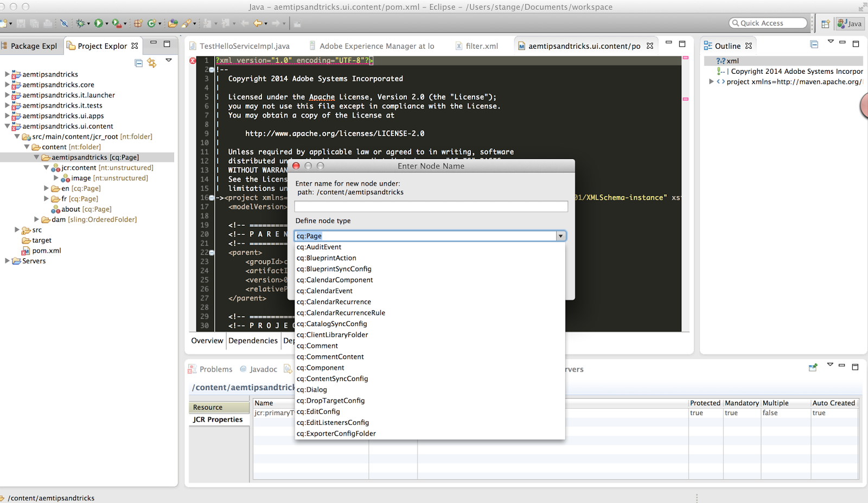Open the Debug button dropdown arrow
This screenshot has width=868, height=503.
[88, 24]
